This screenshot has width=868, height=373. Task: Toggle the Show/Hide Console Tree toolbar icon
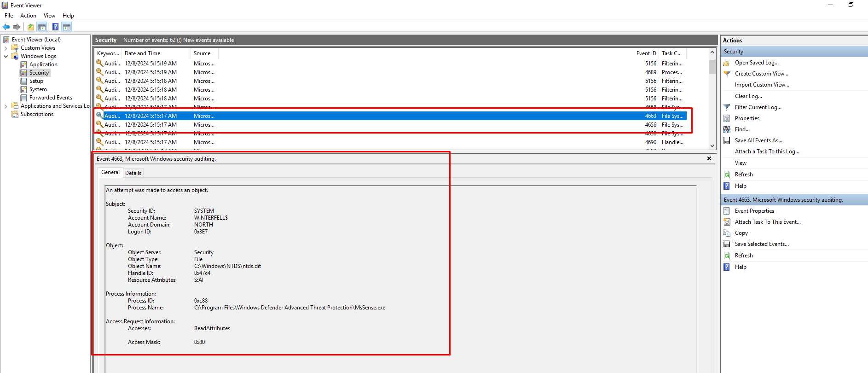(x=42, y=27)
